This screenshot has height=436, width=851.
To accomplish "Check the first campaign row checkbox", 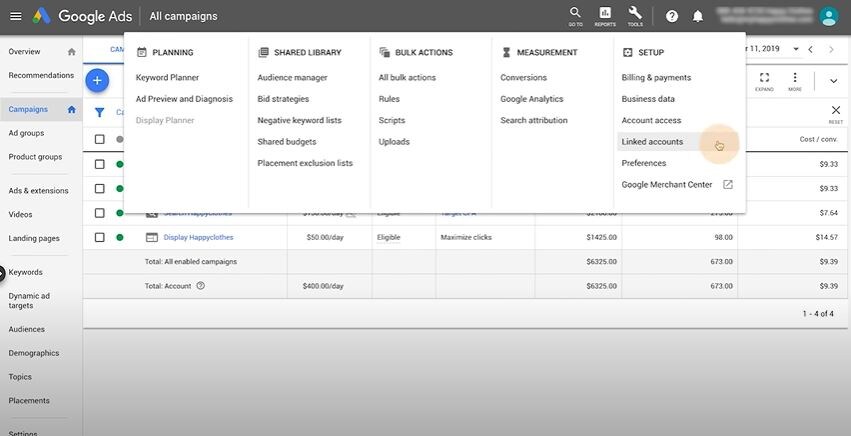I will pyautogui.click(x=99, y=164).
